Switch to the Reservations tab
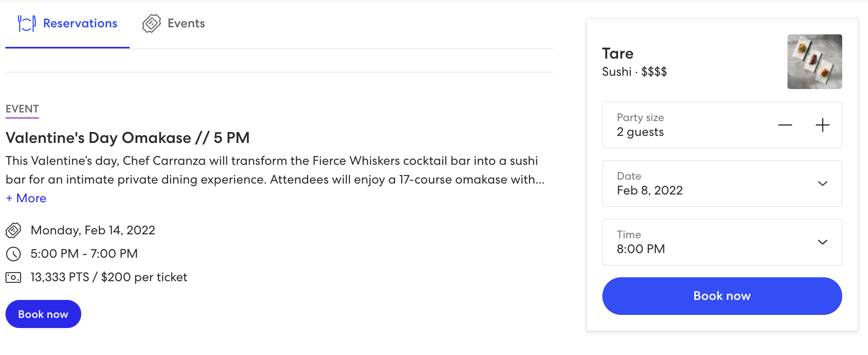 [x=80, y=23]
